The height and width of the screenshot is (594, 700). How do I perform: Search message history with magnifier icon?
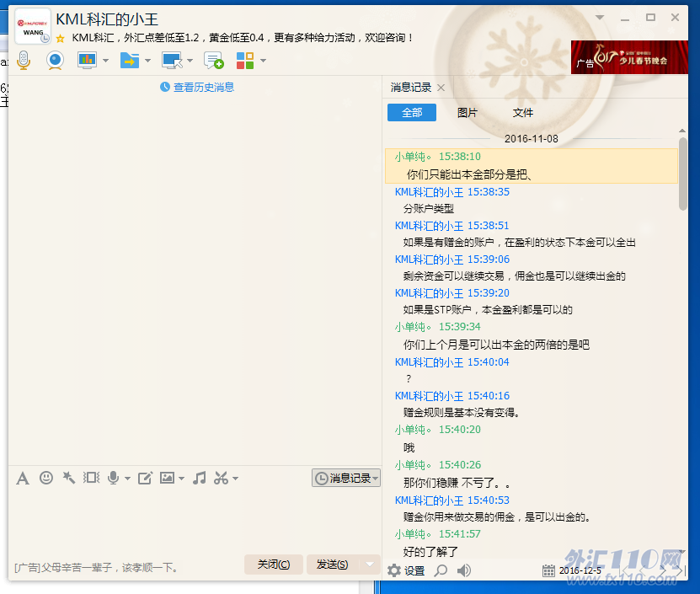pos(441,570)
